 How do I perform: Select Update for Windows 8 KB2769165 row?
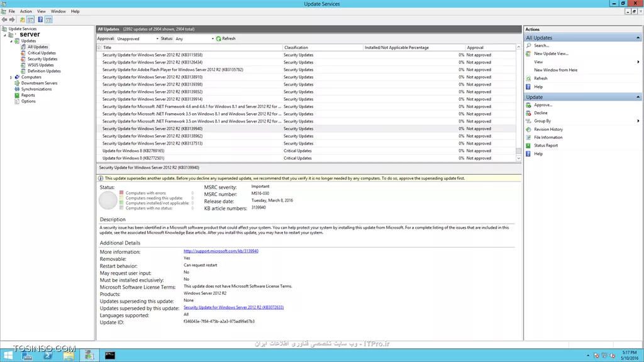[x=306, y=151]
